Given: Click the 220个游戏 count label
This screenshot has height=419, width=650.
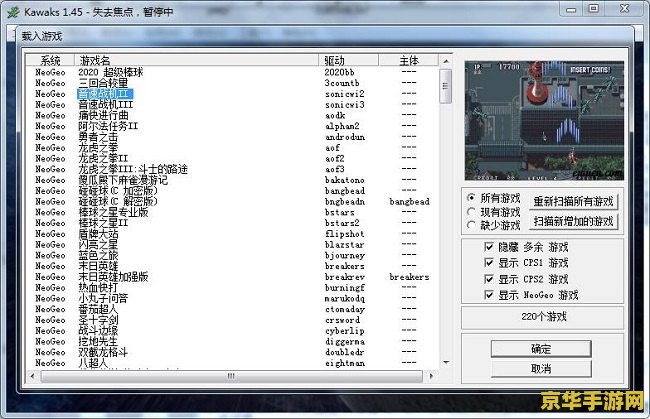Looking at the screenshot, I should [543, 317].
